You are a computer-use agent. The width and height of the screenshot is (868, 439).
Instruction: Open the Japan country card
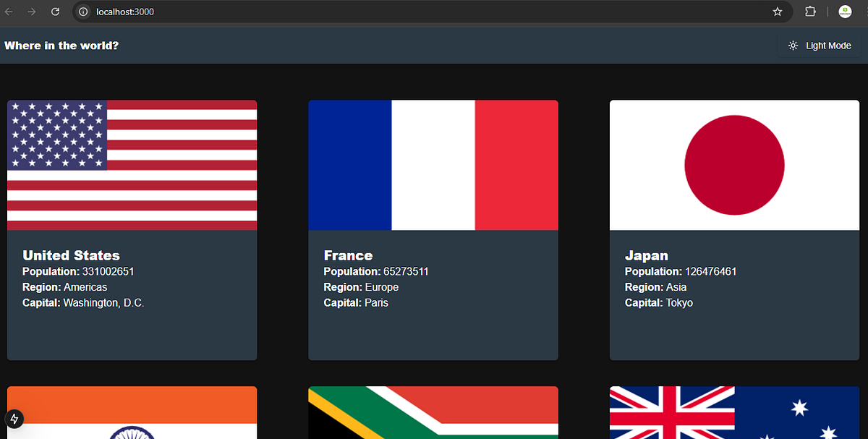coord(734,229)
